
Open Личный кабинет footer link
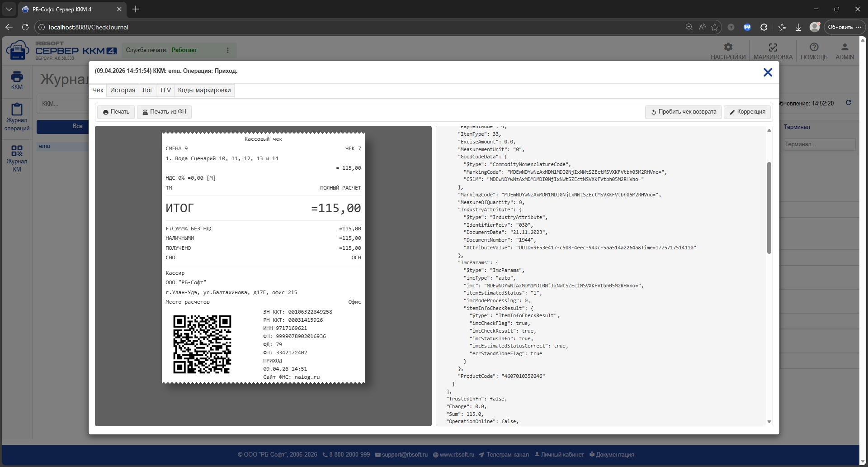click(x=559, y=455)
